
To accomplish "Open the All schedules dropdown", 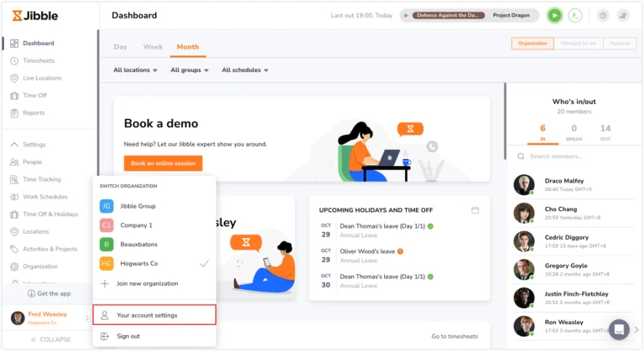I will click(x=245, y=70).
